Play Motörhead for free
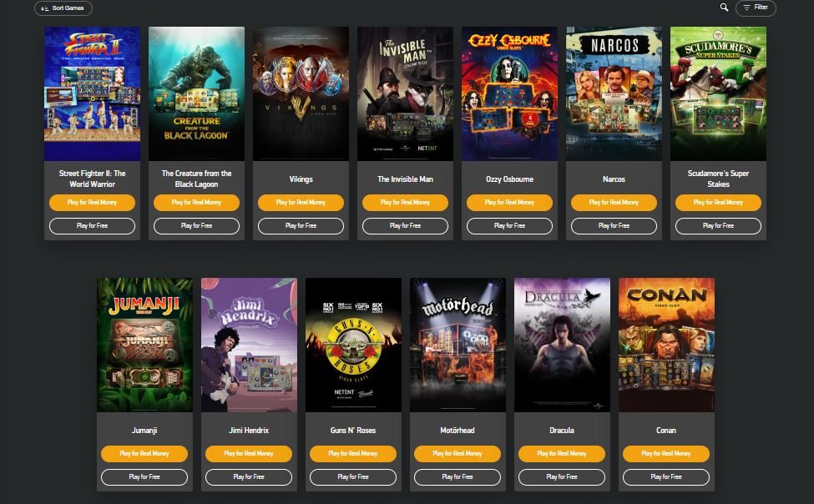The width and height of the screenshot is (814, 504). (x=458, y=477)
